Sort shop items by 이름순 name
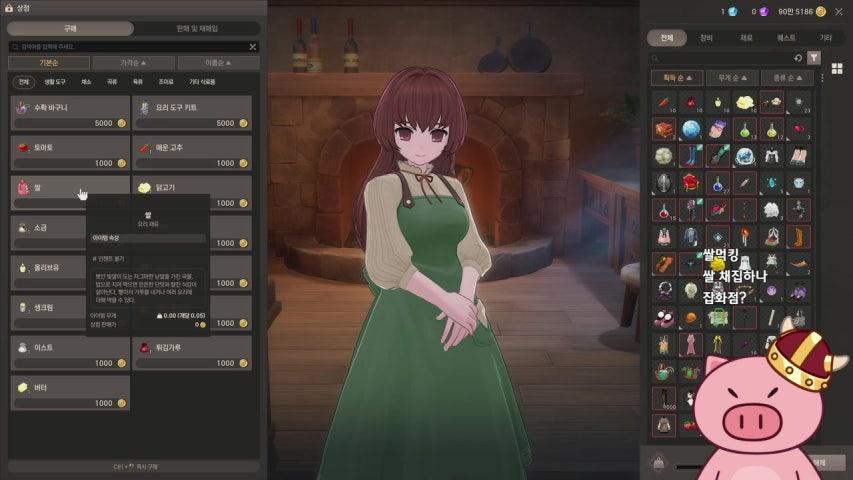 (218, 63)
